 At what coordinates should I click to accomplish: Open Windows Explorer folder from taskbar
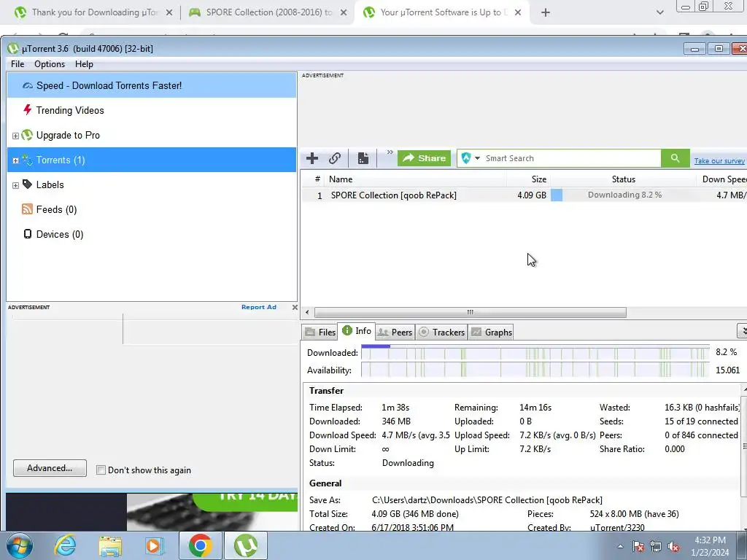[x=110, y=545]
